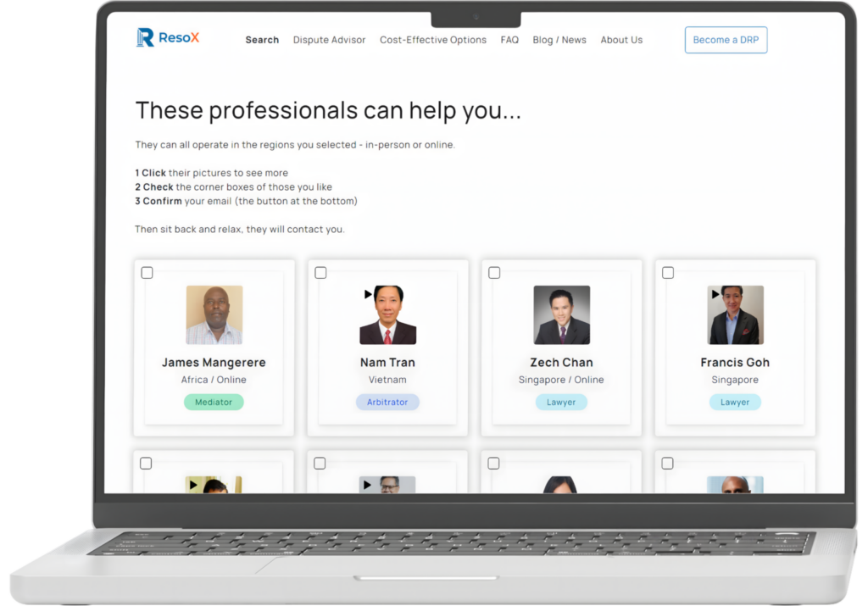Viewport: 868px width, 606px height.
Task: Open the Search menu item
Action: point(262,40)
